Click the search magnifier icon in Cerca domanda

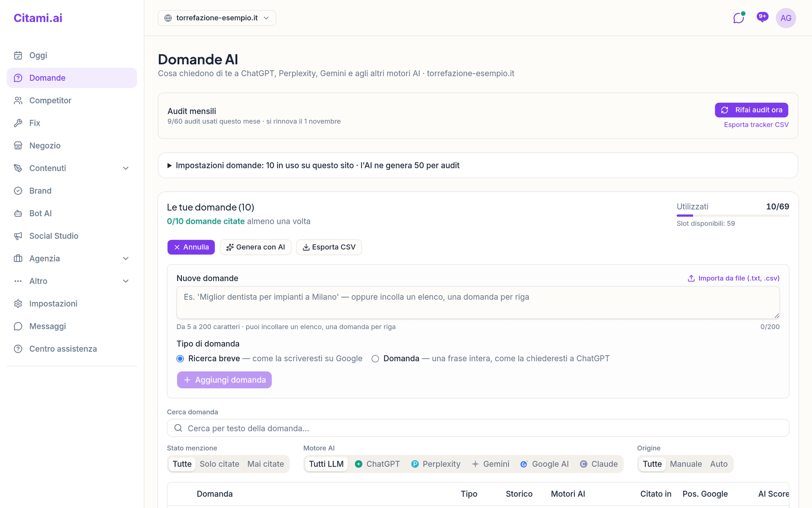point(178,428)
